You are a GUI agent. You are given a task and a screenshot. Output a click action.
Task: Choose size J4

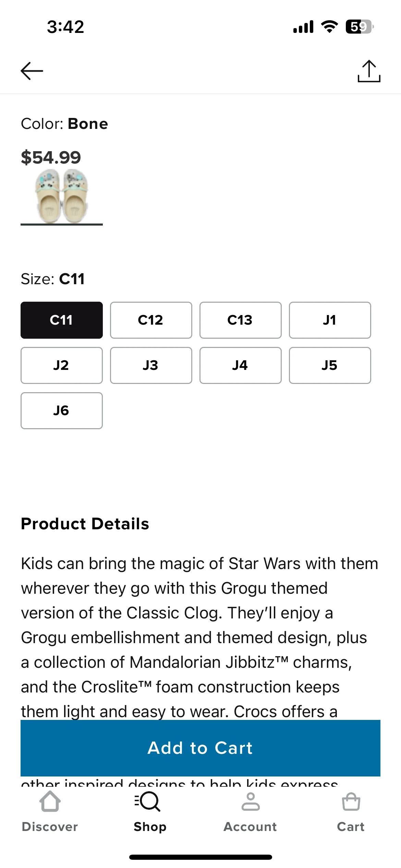241,365
